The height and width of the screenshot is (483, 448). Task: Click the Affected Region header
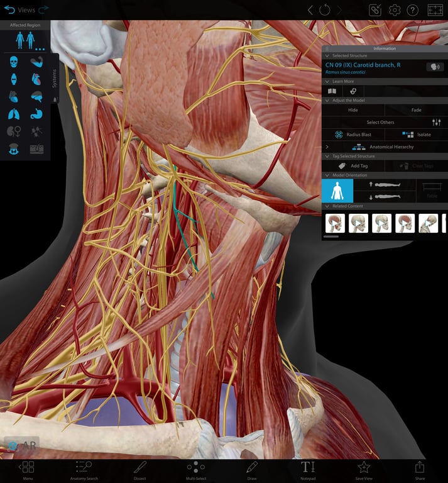(x=25, y=25)
